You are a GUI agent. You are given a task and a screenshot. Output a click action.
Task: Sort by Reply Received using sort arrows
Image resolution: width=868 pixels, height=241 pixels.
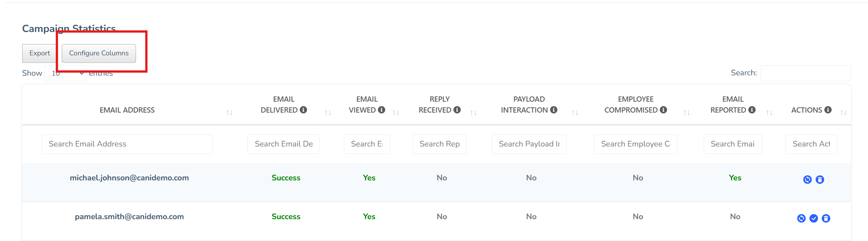click(474, 113)
